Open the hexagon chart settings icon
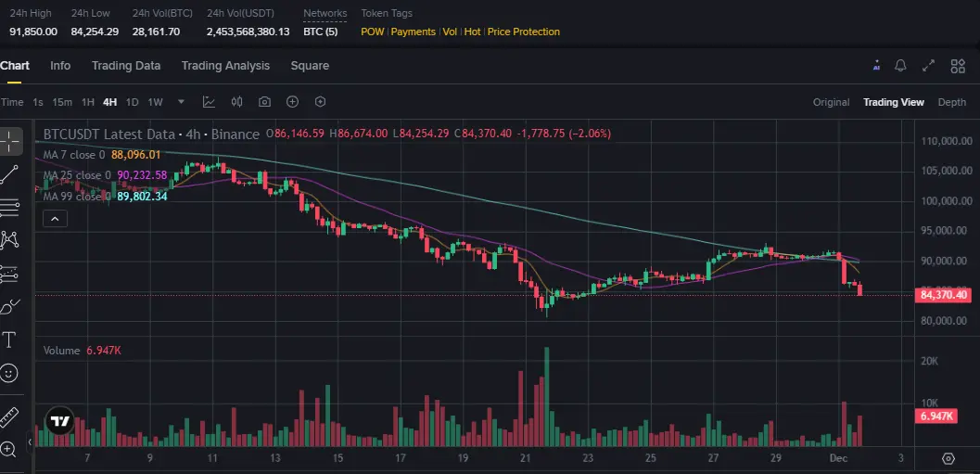The width and height of the screenshot is (980, 474). [321, 102]
